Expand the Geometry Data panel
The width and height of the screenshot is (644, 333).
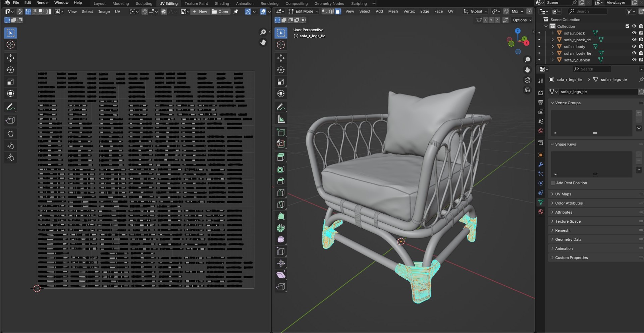pyautogui.click(x=568, y=239)
